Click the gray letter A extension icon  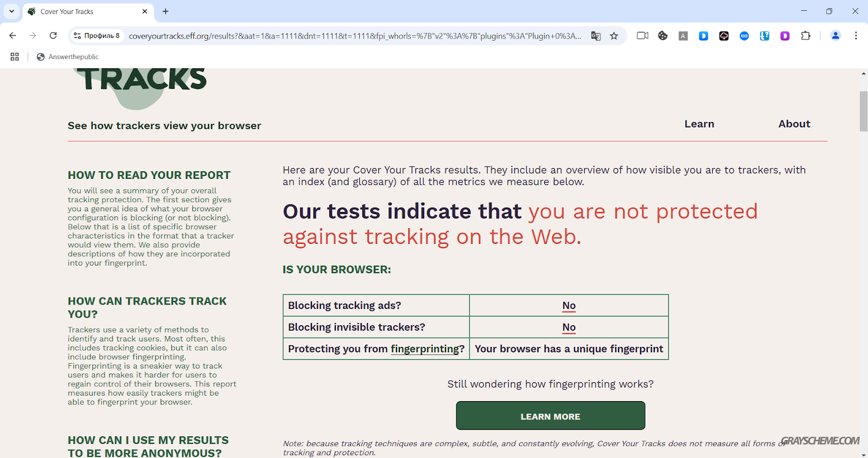tap(683, 36)
